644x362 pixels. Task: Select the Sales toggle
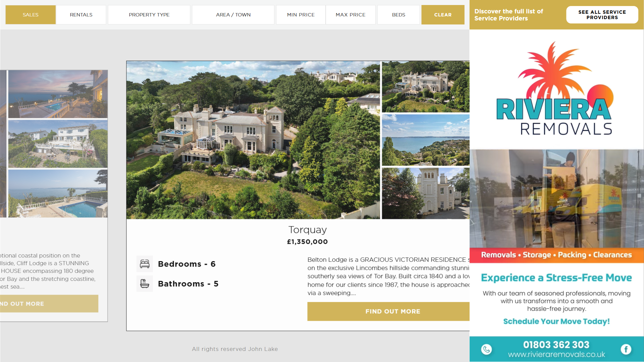pos(31,15)
